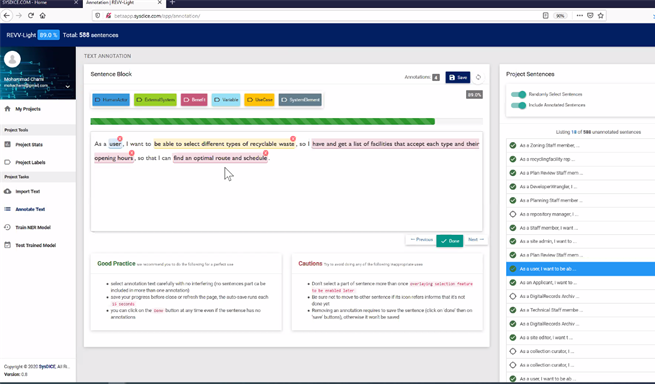
Task: Open Train NER Model task
Action: (33, 227)
